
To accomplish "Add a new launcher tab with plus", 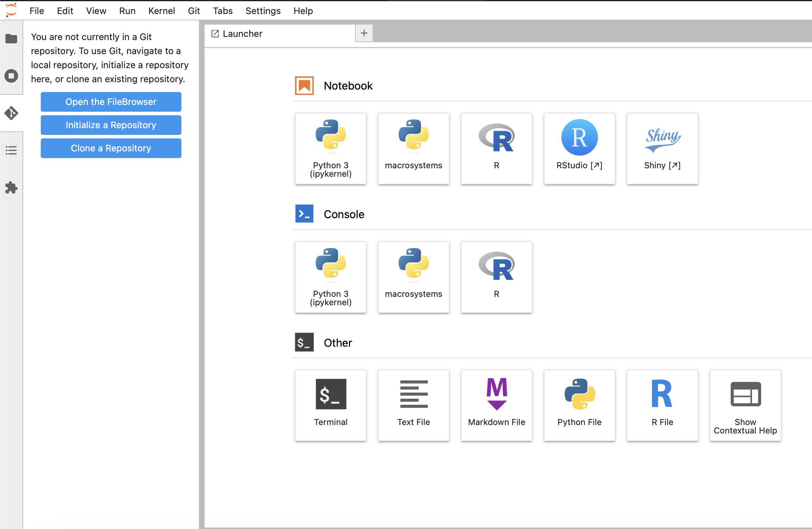I will [364, 33].
